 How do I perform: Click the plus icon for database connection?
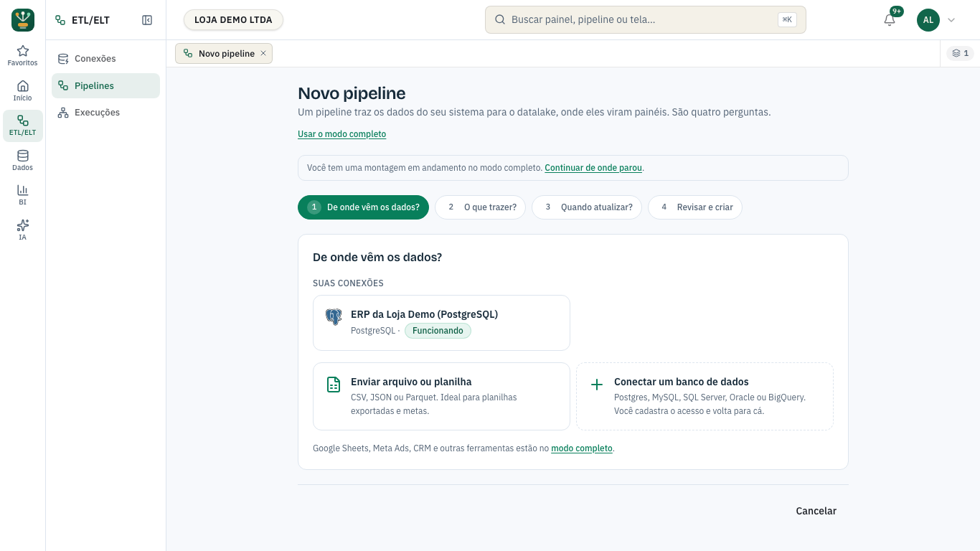597,385
